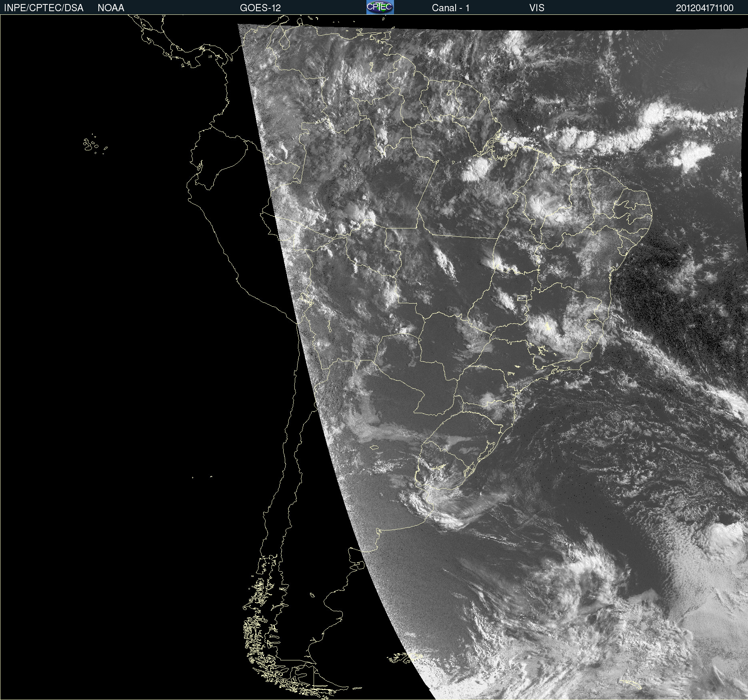Image resolution: width=748 pixels, height=700 pixels.
Task: Click the CPTEC logo in the header
Action: click(x=380, y=7)
